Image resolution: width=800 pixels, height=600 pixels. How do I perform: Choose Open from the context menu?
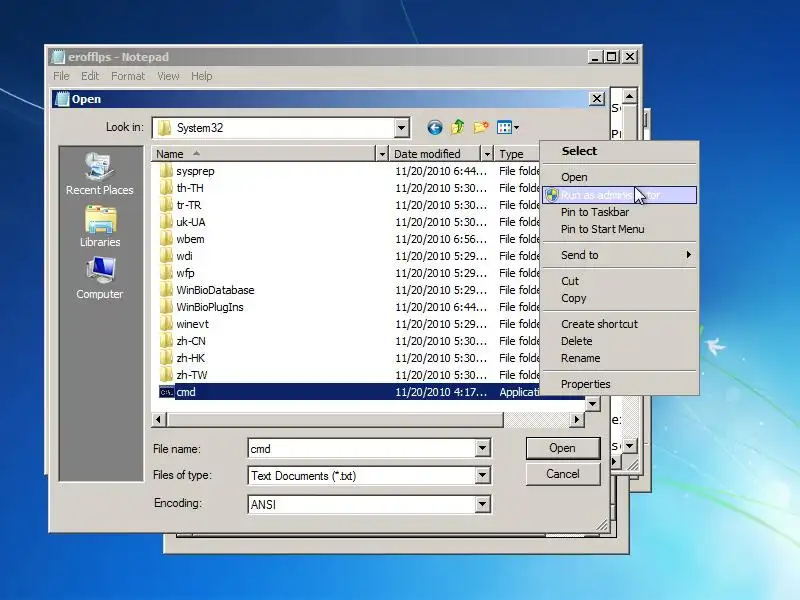click(619, 177)
